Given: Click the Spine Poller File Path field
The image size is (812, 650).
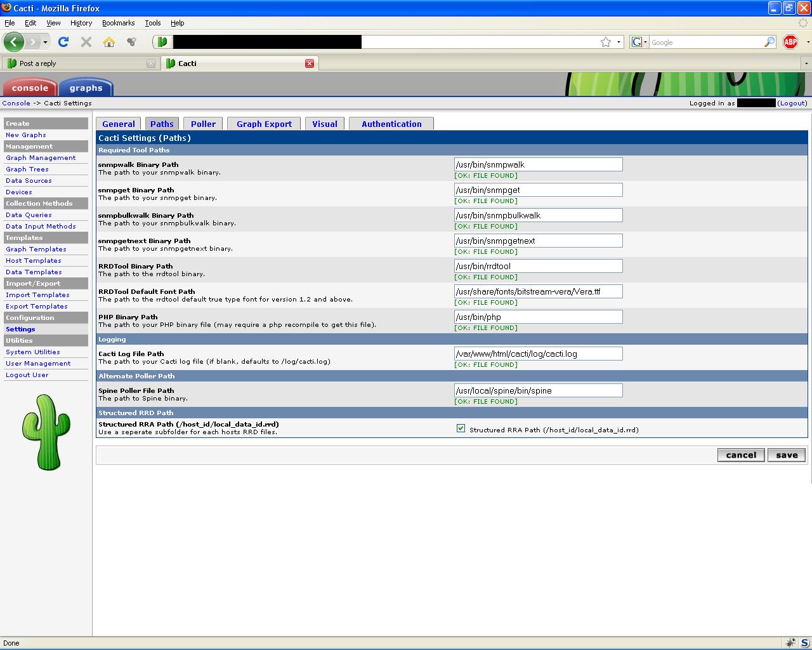Looking at the screenshot, I should [539, 390].
